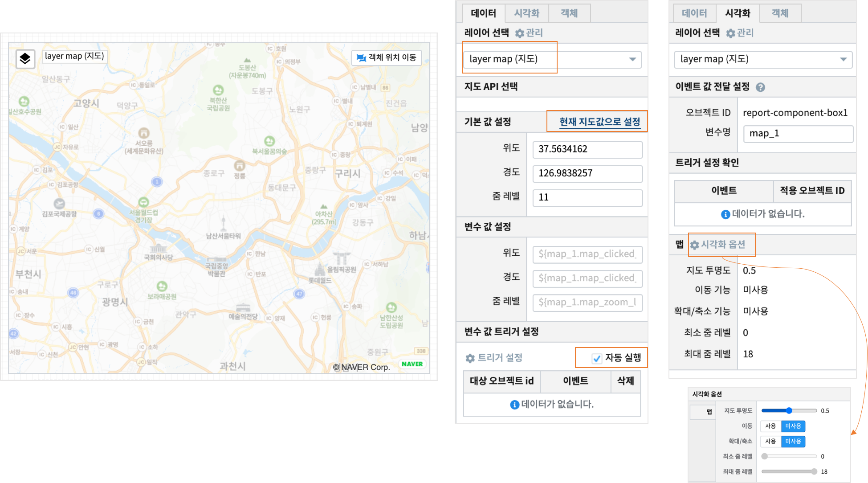Select 미사용 for 이동 option
The image size is (868, 483).
point(793,426)
